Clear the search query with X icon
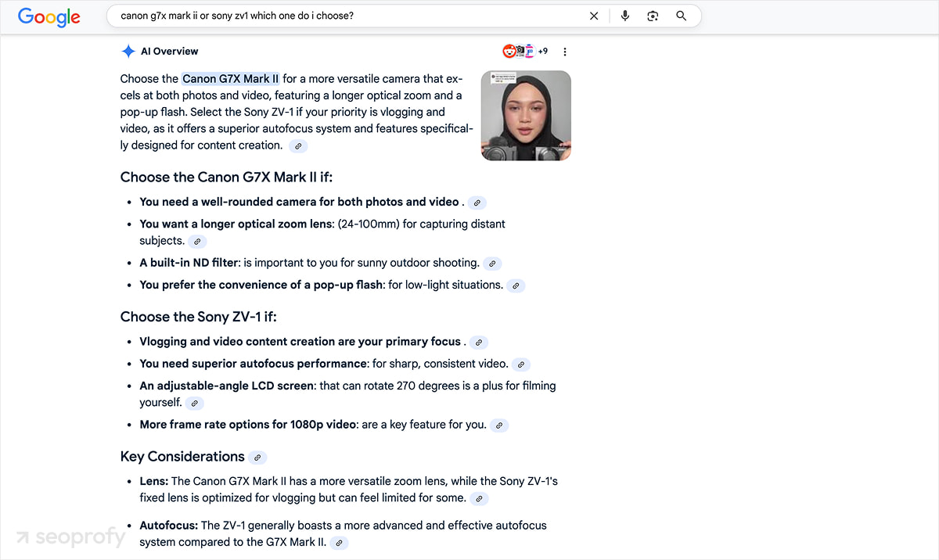The image size is (939, 560). [594, 16]
